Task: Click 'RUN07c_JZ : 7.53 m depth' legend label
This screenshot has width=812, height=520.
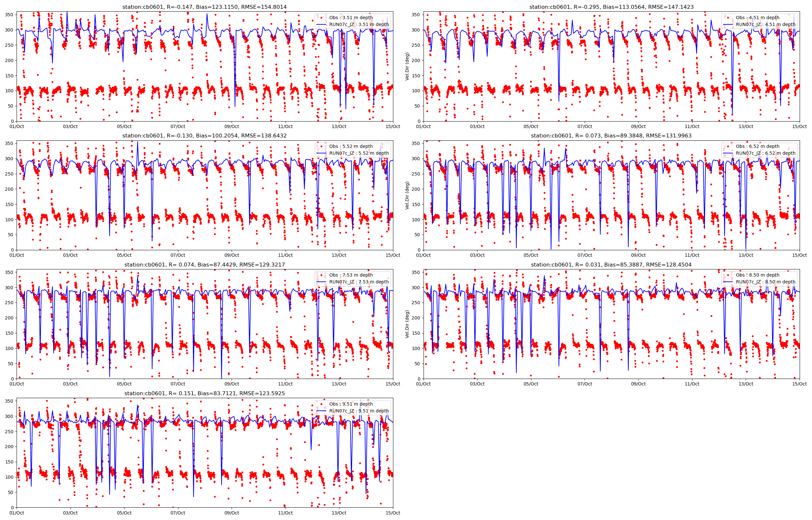Action: tap(359, 281)
